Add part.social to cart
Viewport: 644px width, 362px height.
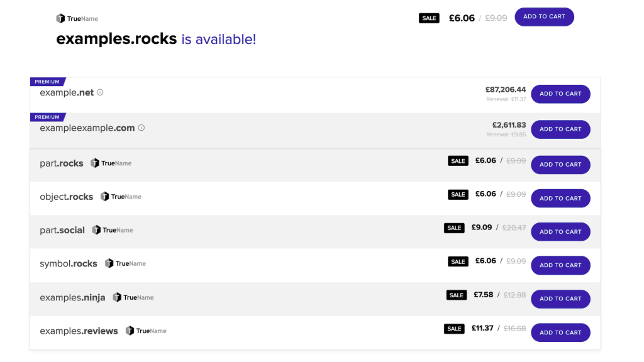(560, 232)
